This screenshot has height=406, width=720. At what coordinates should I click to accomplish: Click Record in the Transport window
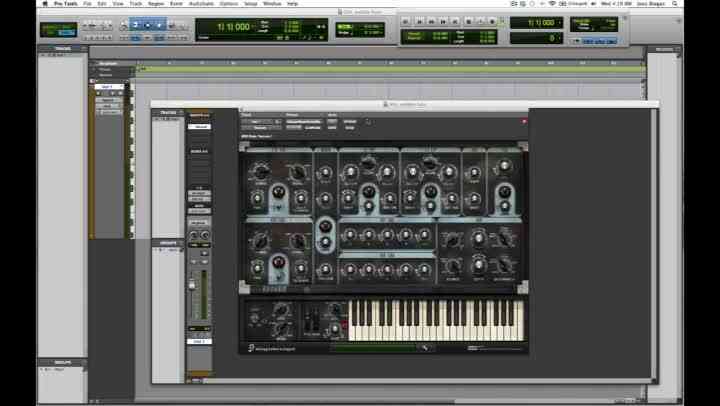point(492,21)
